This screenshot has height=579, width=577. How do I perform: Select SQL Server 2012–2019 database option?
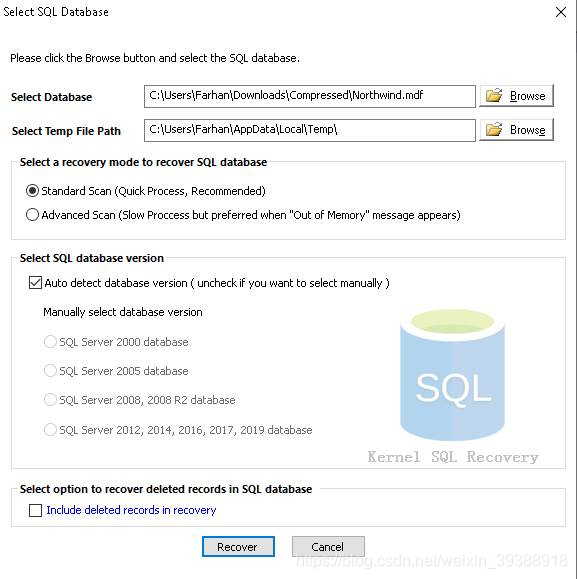coord(50,429)
